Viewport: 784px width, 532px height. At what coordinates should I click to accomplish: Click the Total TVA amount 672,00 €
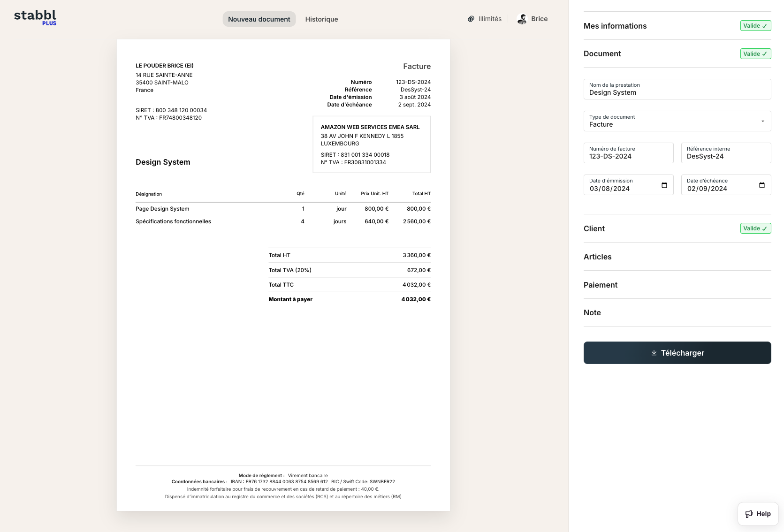(419, 270)
